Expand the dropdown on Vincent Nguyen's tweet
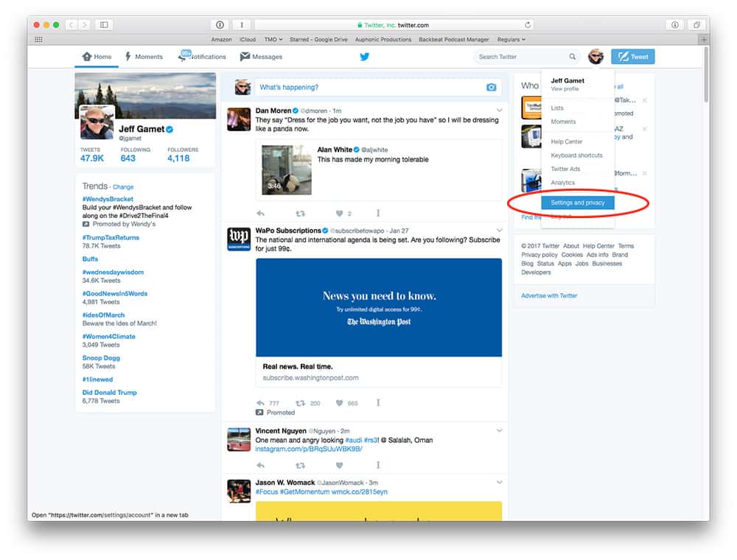Viewport: 737px width, 560px height. tap(499, 431)
